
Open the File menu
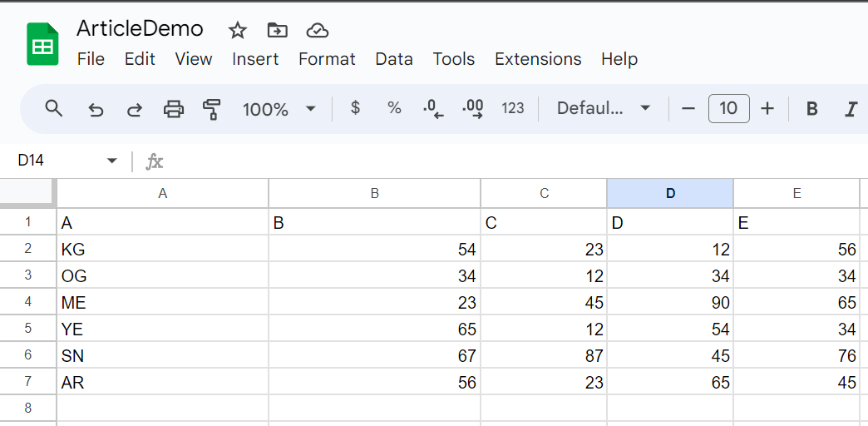click(x=91, y=59)
